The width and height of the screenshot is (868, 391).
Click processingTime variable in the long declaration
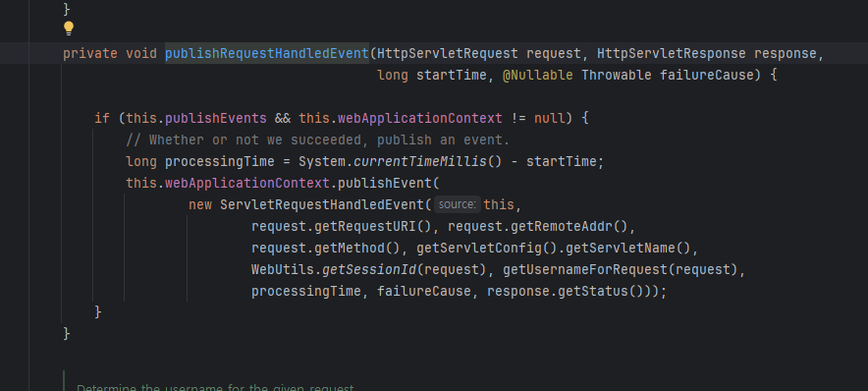(220, 162)
